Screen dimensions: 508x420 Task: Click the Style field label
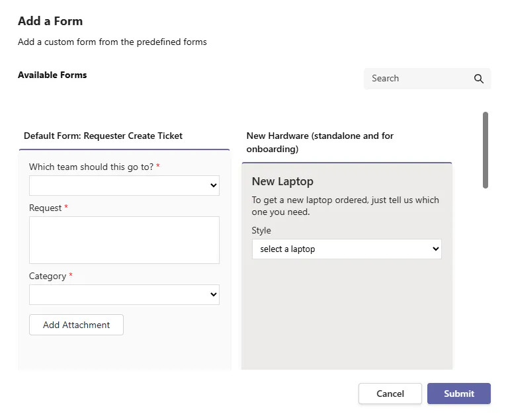(x=261, y=230)
